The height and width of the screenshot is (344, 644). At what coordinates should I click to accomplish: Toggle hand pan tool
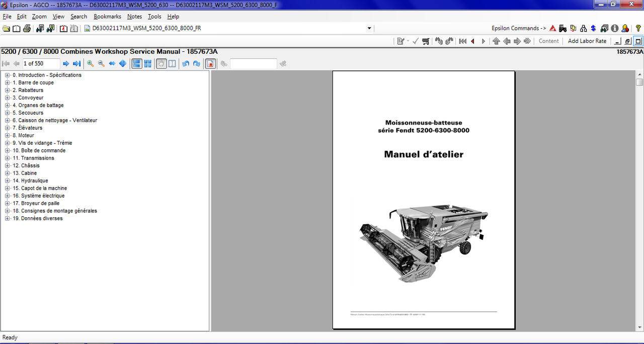click(x=162, y=63)
